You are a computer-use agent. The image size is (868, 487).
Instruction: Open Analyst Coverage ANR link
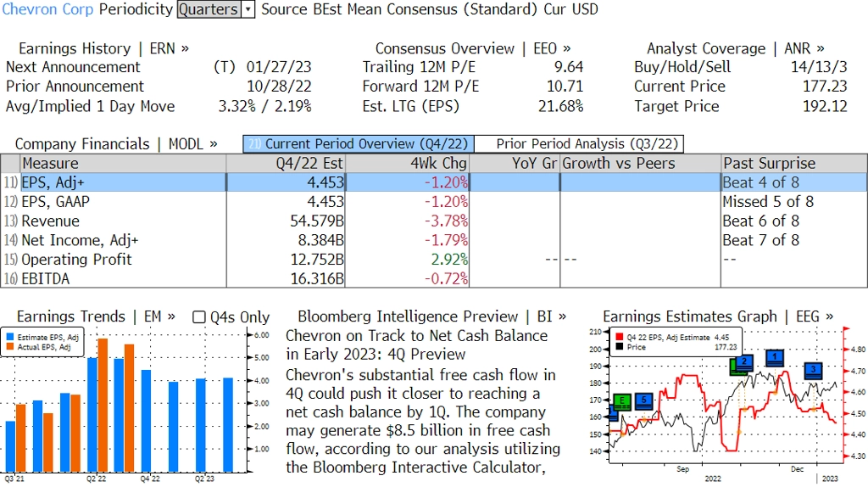click(x=735, y=48)
